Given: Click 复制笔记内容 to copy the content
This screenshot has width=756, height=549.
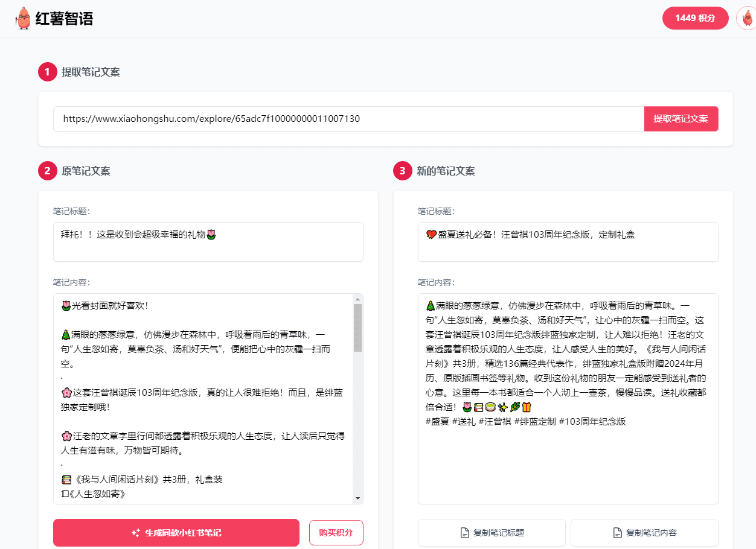Looking at the screenshot, I should click(644, 533).
